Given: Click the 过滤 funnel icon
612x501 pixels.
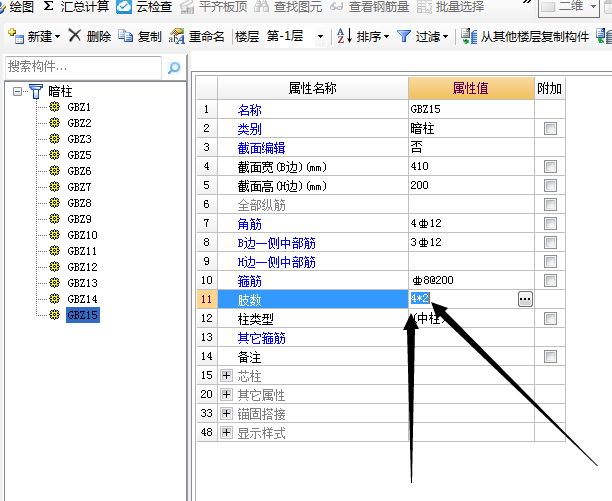Looking at the screenshot, I should (404, 36).
